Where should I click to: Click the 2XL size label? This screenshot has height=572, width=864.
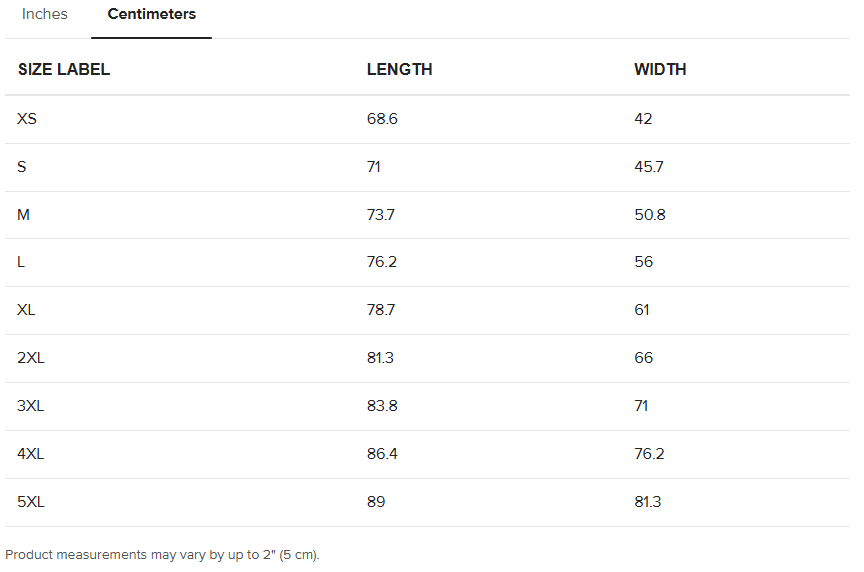[31, 358]
